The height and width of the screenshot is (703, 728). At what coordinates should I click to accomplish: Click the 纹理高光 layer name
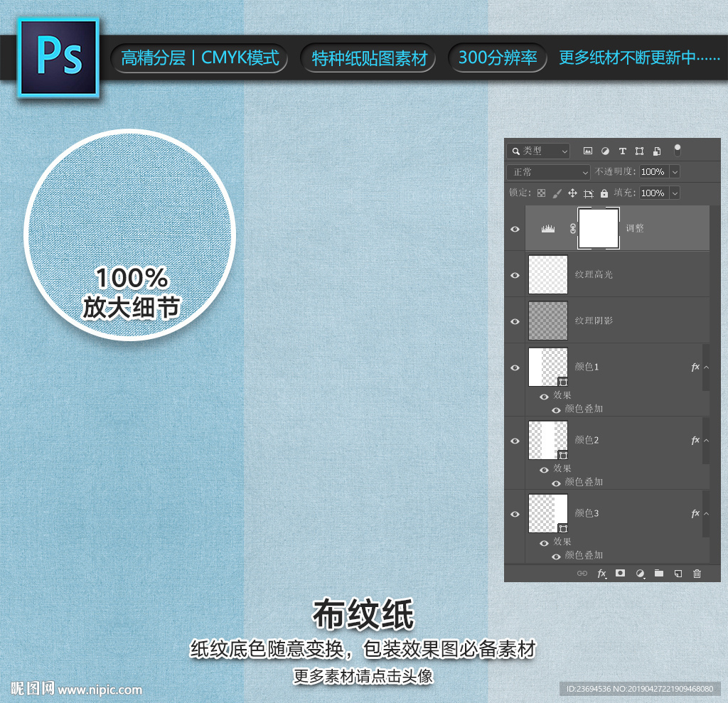[594, 274]
